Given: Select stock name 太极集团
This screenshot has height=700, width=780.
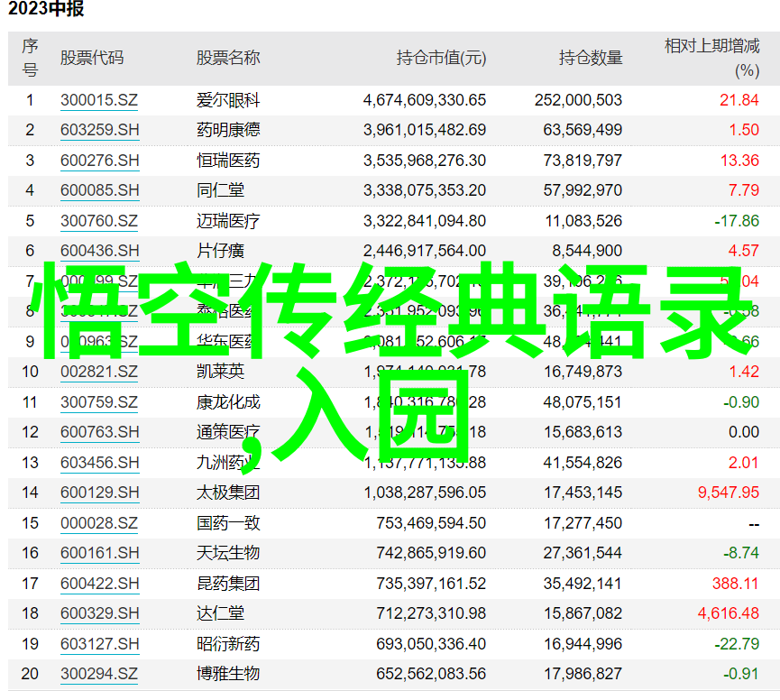Looking at the screenshot, I should (228, 493).
